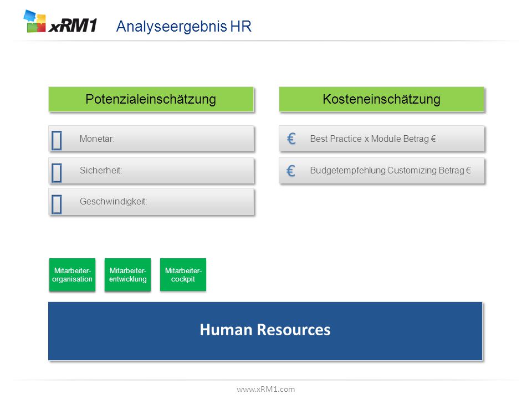Click the Geschwindigkeit label
Viewport: 532px width, 399px height.
tap(113, 202)
